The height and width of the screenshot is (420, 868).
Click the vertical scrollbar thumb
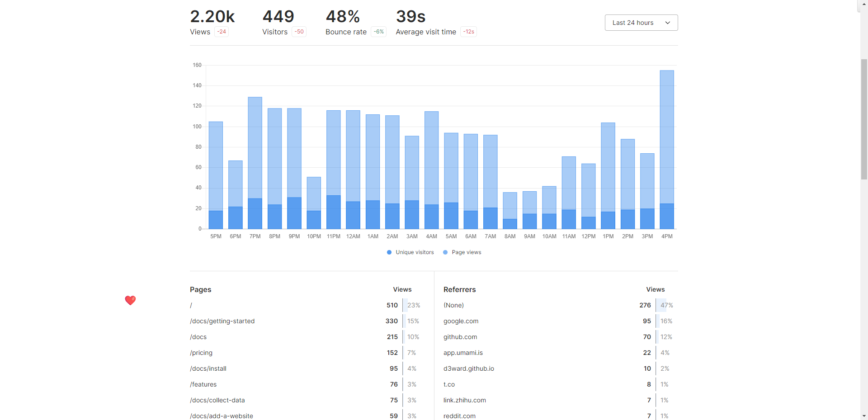click(x=864, y=119)
